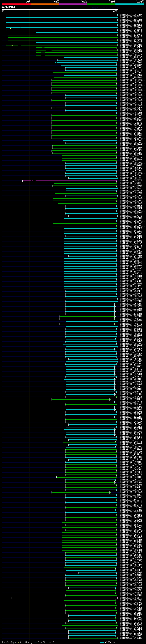Select the UniRef100_O21241 label
146x644 pixels.
point(131,70)
